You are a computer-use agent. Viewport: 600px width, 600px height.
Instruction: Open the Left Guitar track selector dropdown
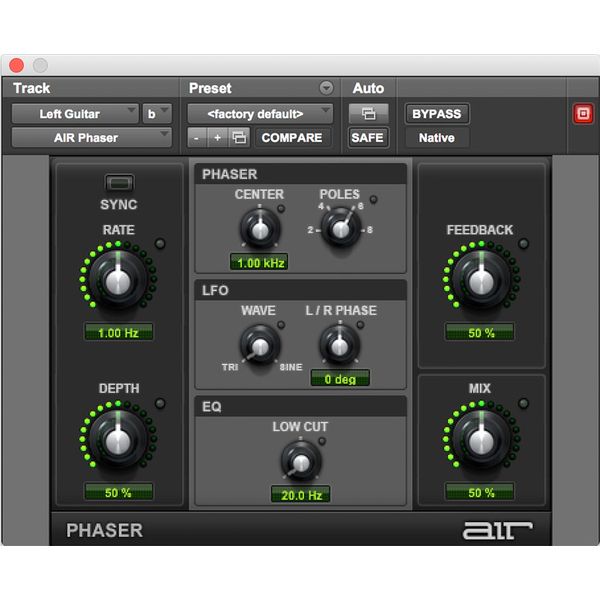click(x=75, y=114)
